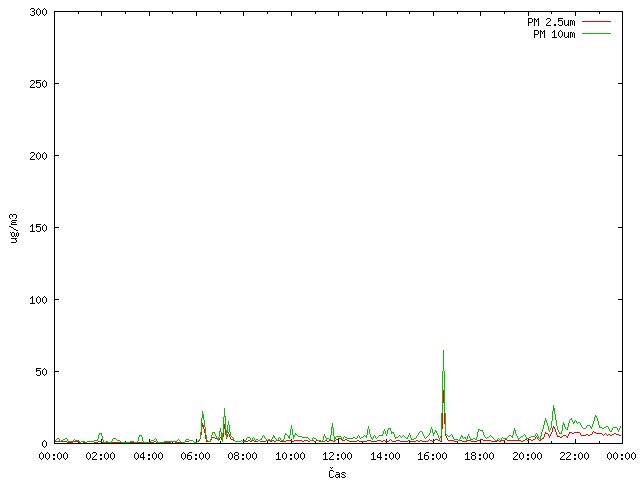Click the 50 y-axis tick value
Screen dimensions: 640x480
point(41,372)
